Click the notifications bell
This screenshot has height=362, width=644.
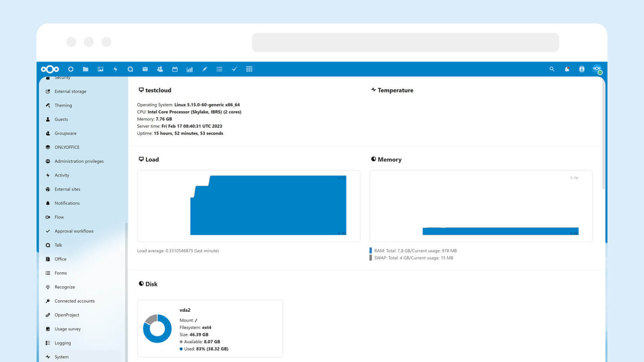click(x=567, y=69)
